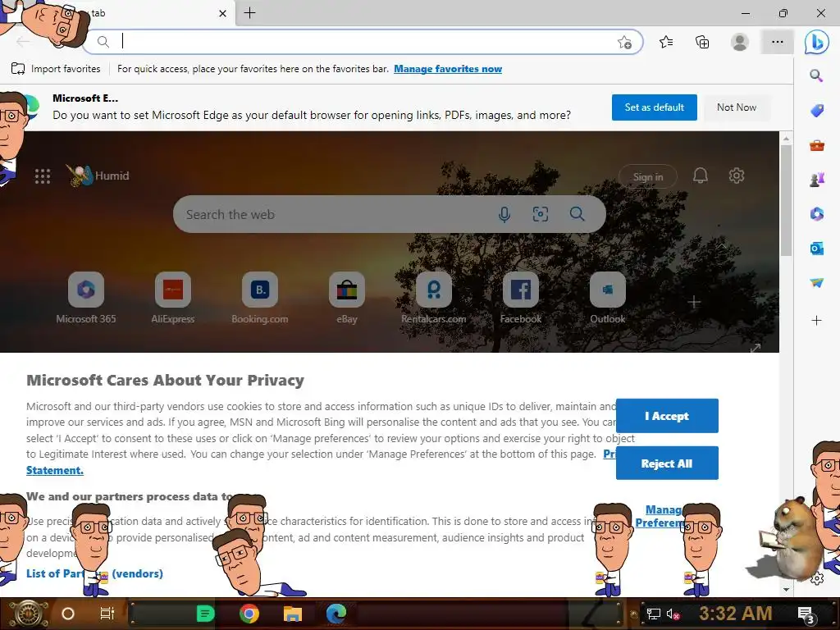Image resolution: width=840 pixels, height=630 pixels.
Task: Open the Booking.com quick link
Action: tap(260, 298)
